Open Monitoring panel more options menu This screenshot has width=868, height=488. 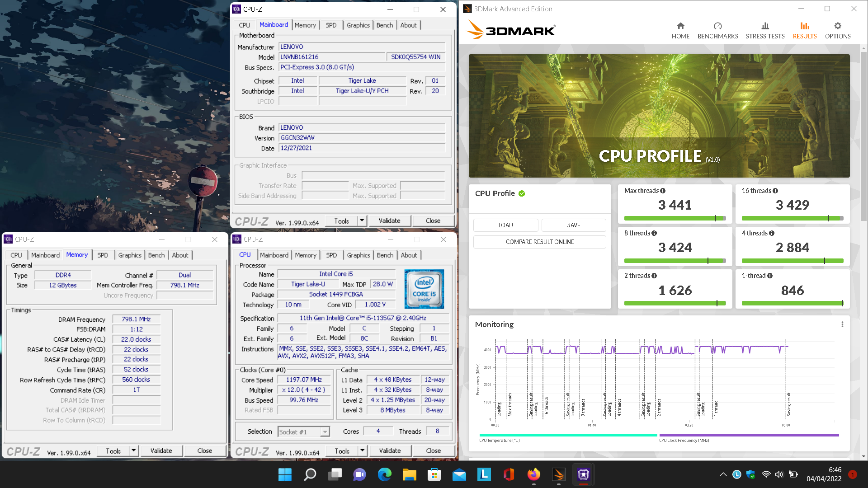tap(842, 324)
